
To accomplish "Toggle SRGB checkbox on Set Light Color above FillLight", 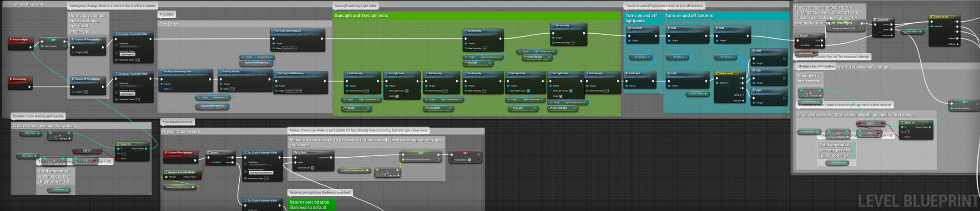I will pyautogui.click(x=397, y=96).
